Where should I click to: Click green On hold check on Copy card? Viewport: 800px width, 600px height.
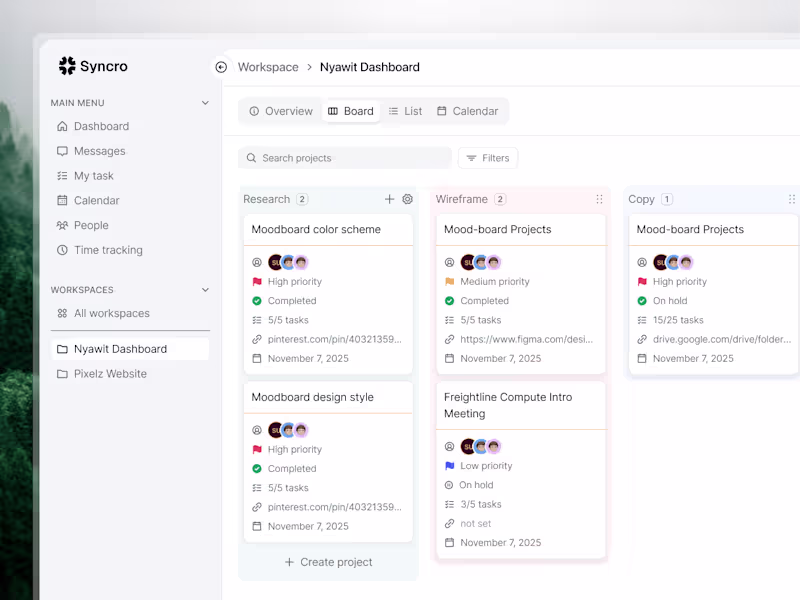pos(642,301)
